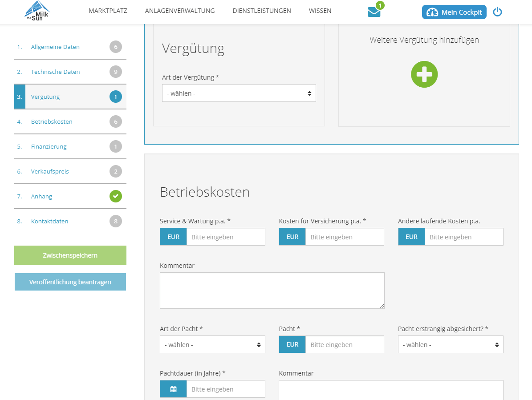Viewport: 532px width, 400px height.
Task: Click into the Betriebskosten Kommentar text area
Action: click(272, 290)
